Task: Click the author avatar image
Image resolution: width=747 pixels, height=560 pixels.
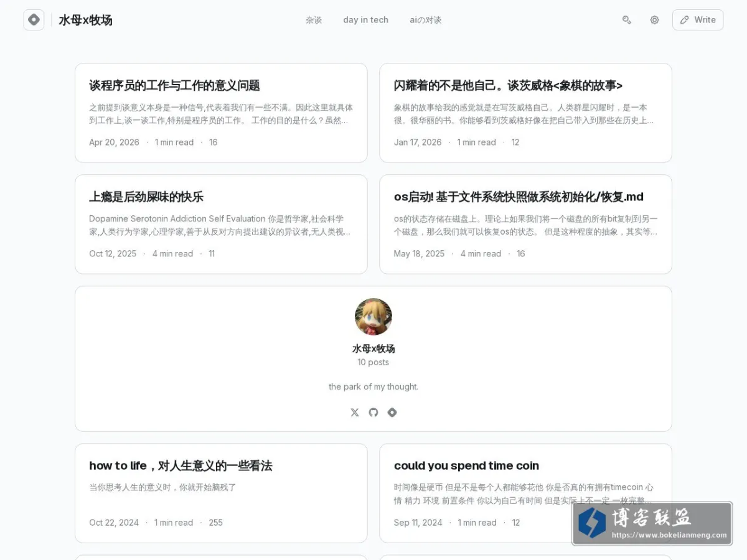Action: (374, 317)
